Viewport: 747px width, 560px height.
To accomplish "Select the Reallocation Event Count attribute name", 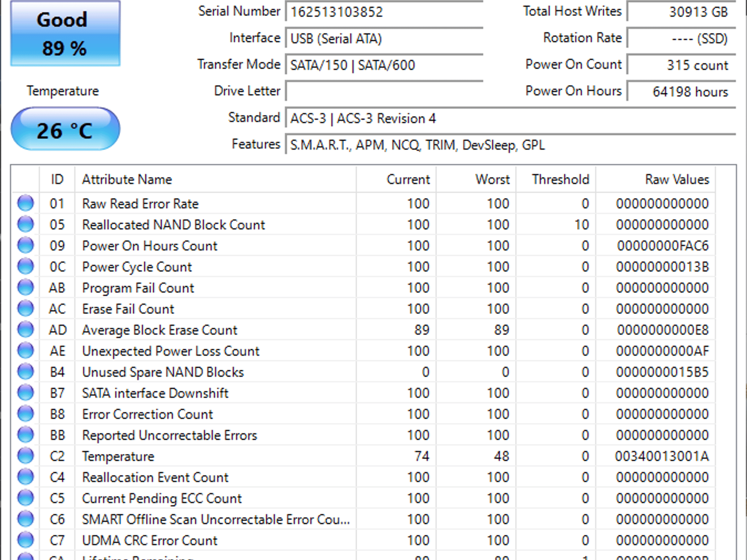I will (155, 477).
